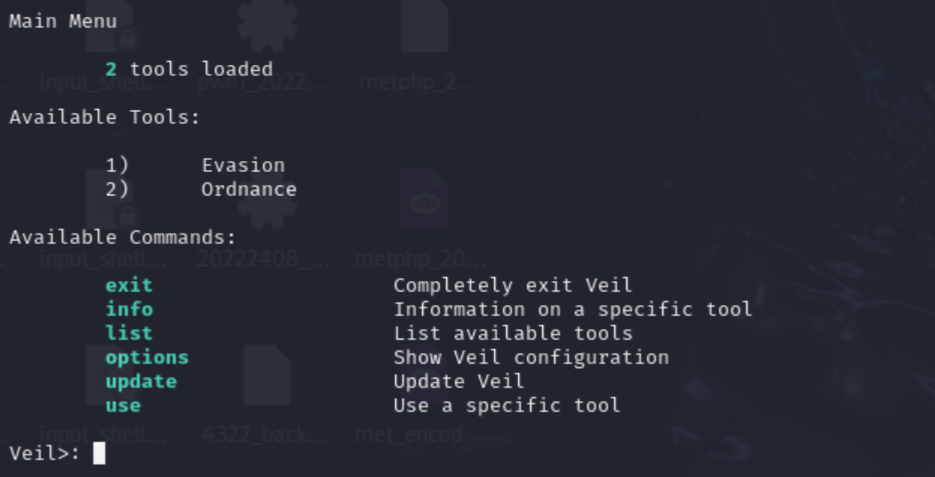Image resolution: width=935 pixels, height=477 pixels.
Task: Click the green info command
Action: point(129,309)
